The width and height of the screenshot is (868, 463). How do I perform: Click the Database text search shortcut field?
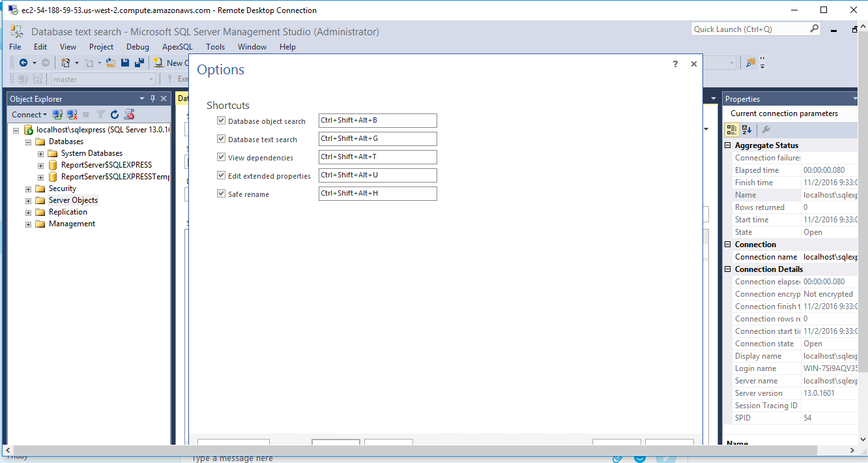tap(377, 139)
